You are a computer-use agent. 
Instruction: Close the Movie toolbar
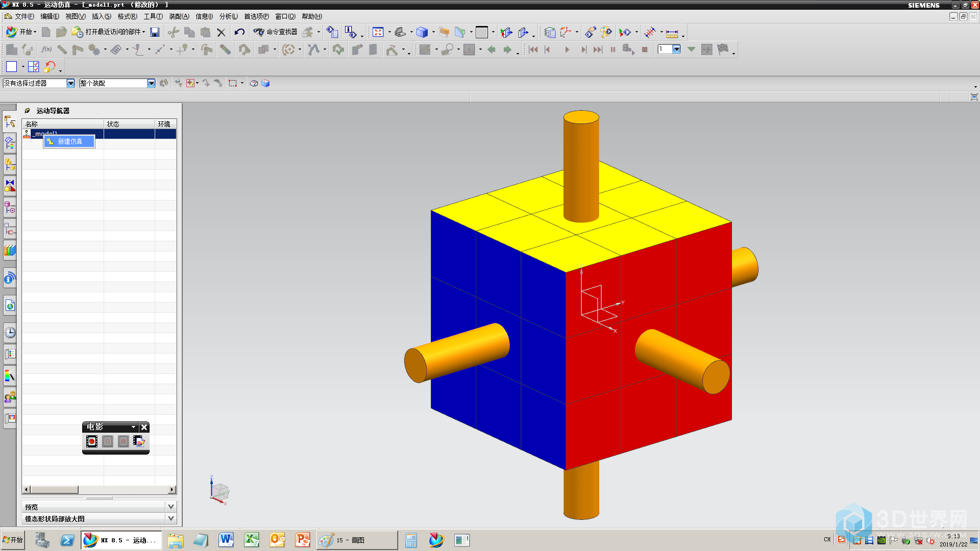(x=144, y=427)
